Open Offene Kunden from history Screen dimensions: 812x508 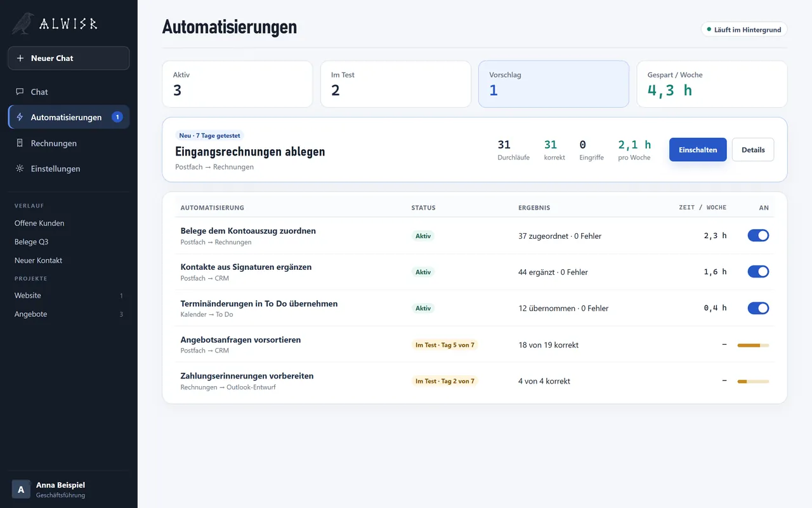pyautogui.click(x=69, y=224)
